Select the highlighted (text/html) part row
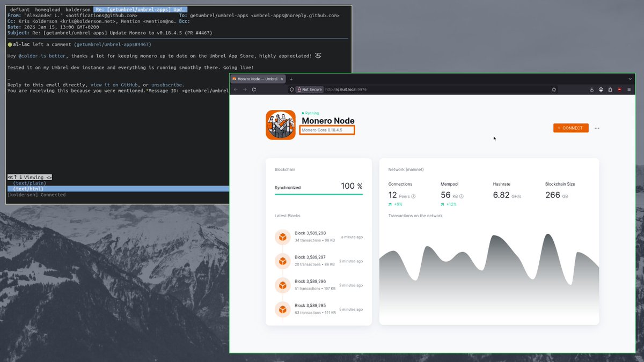Image resolution: width=644 pixels, height=362 pixels. [x=118, y=189]
